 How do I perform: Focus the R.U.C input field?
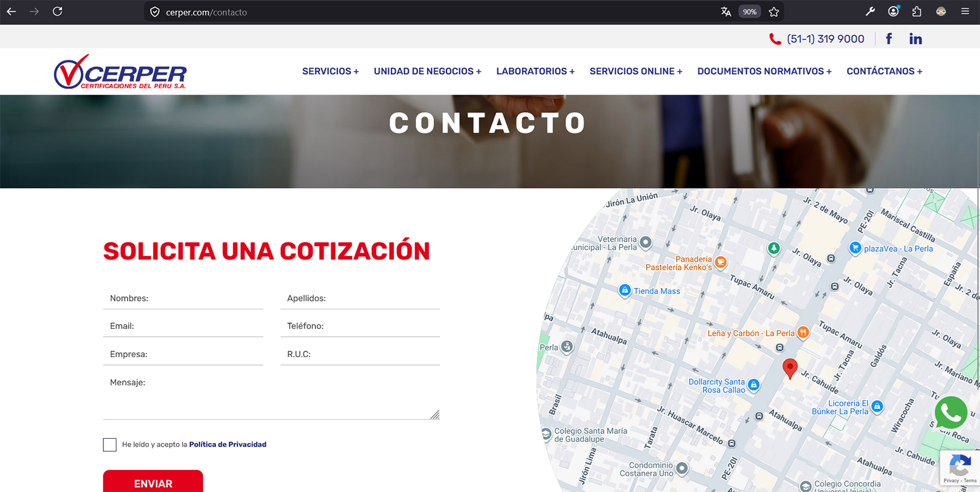(x=360, y=354)
